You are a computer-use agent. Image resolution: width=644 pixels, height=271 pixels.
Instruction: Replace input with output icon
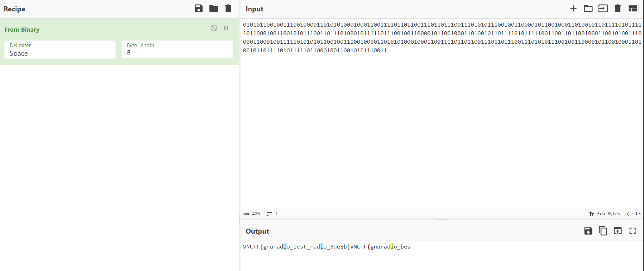tap(618, 231)
